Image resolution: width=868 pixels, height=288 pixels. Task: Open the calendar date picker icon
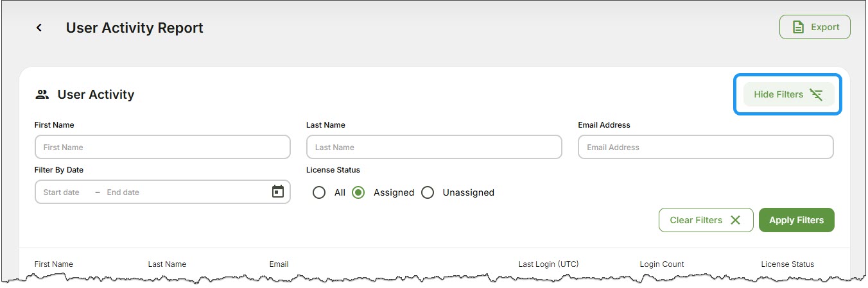pos(278,192)
